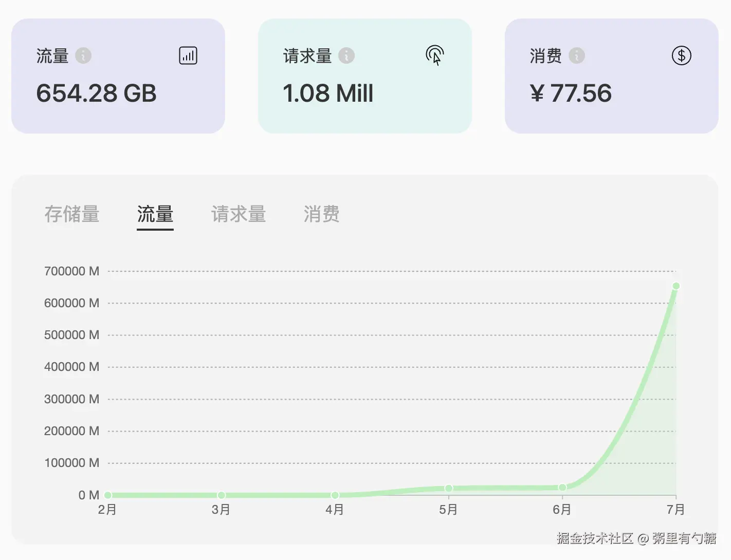Click the info icon next to 流量 card title
Viewport: 731px width, 560px height.
83,55
